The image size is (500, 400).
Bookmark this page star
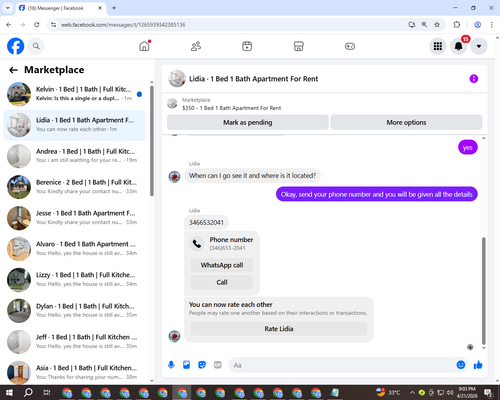[x=437, y=25]
